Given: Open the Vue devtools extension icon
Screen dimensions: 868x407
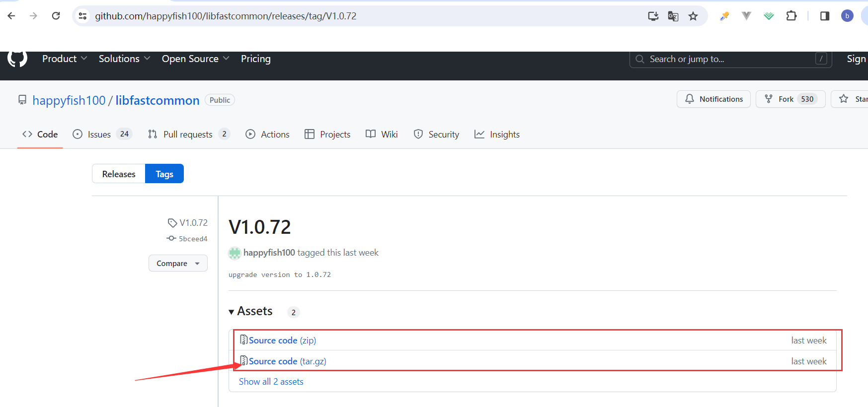Looking at the screenshot, I should [746, 16].
